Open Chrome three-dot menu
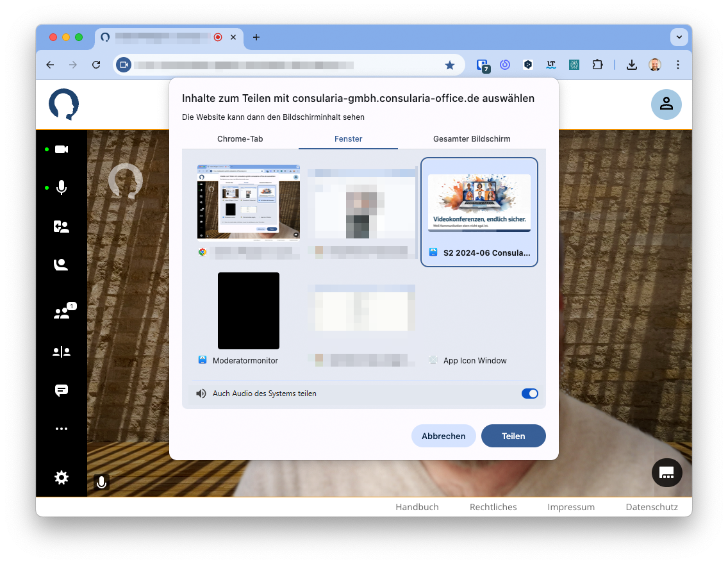Image resolution: width=728 pixels, height=564 pixels. (678, 65)
